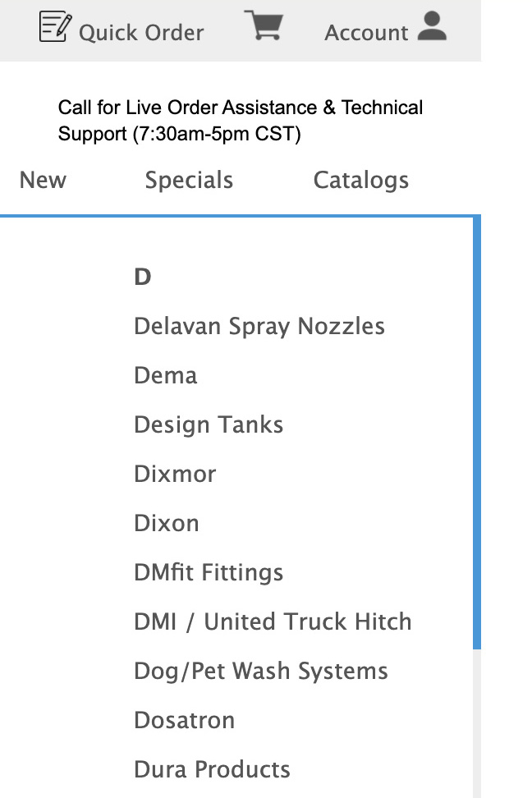
Task: Select the Specials menu item
Action: coord(189,180)
